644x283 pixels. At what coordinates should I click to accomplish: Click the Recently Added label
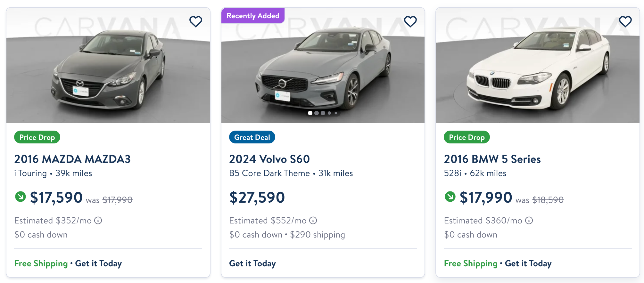(253, 16)
